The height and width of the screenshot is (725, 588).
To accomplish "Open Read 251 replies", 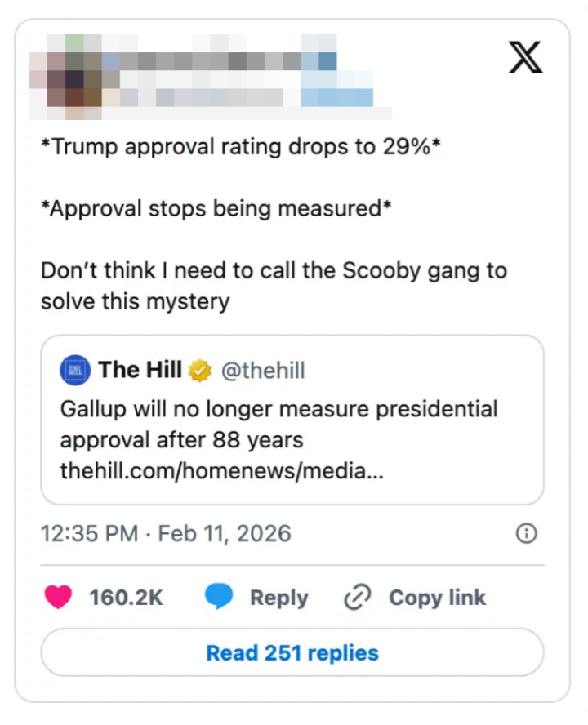I will 292,653.
